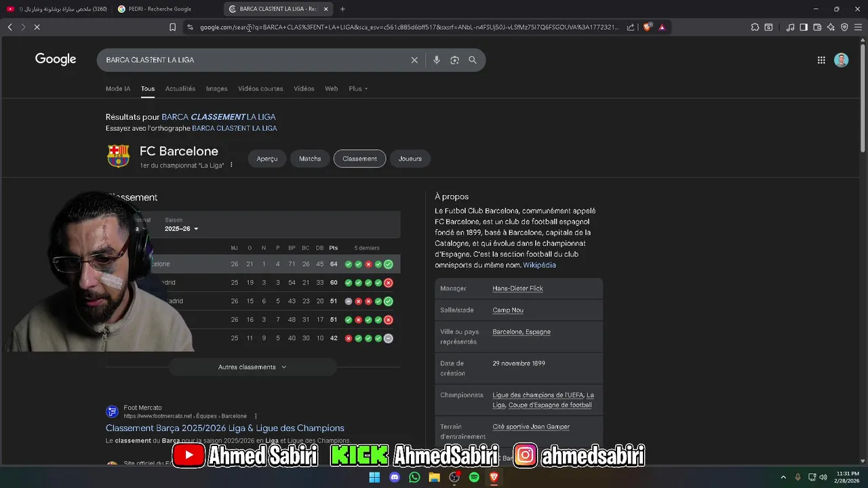Open the Saison 2025–26 dropdown
Viewport: 868px width, 488px height.
[182, 229]
